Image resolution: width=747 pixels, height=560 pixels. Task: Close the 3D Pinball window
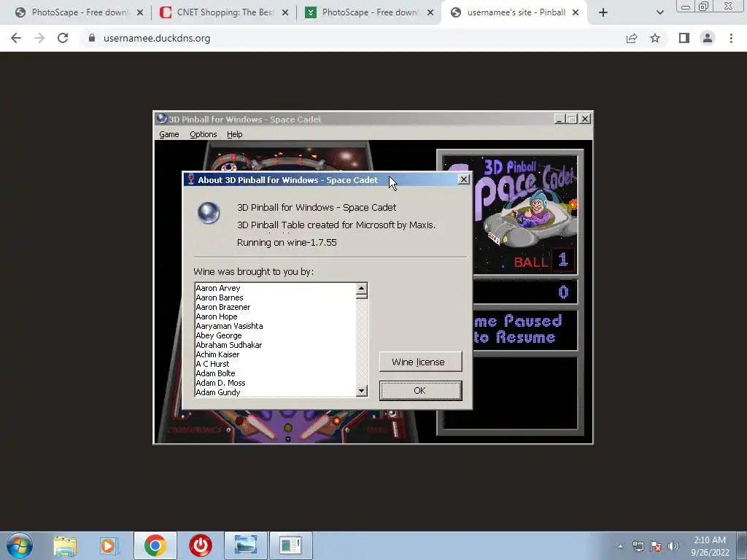585,119
